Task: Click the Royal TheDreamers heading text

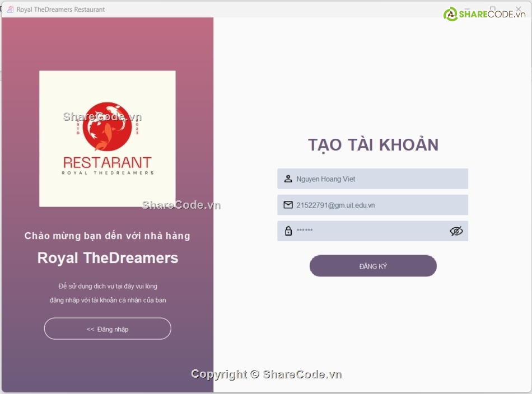Action: 108,258
